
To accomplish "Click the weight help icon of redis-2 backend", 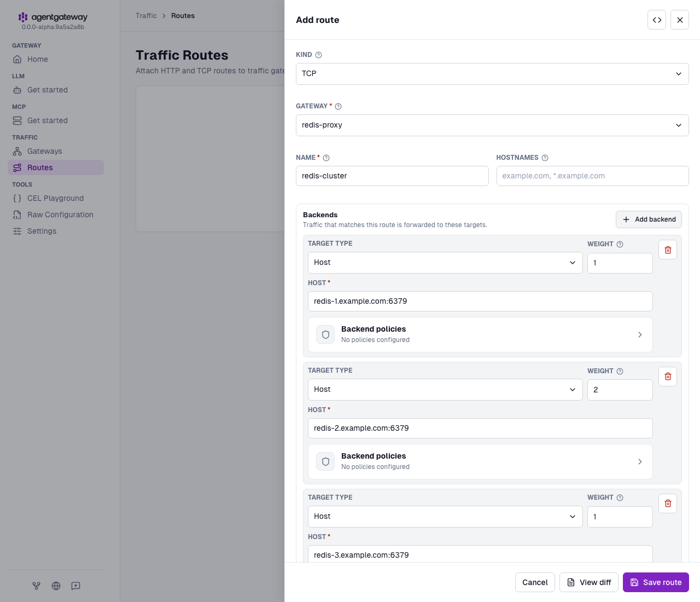I will click(620, 371).
